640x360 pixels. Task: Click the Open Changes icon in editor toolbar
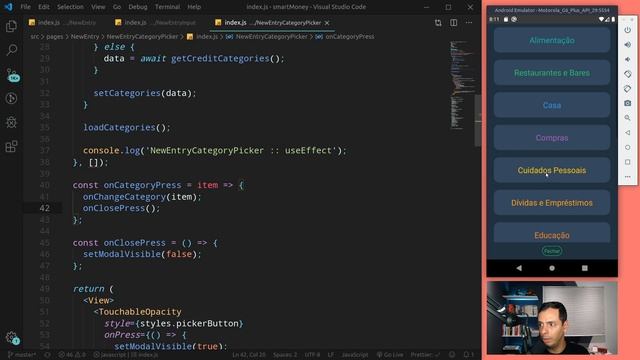click(438, 23)
